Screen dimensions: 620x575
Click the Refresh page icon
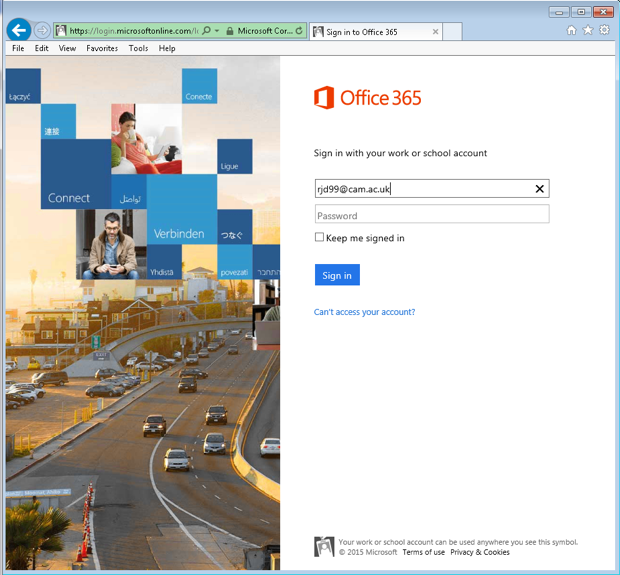299,30
